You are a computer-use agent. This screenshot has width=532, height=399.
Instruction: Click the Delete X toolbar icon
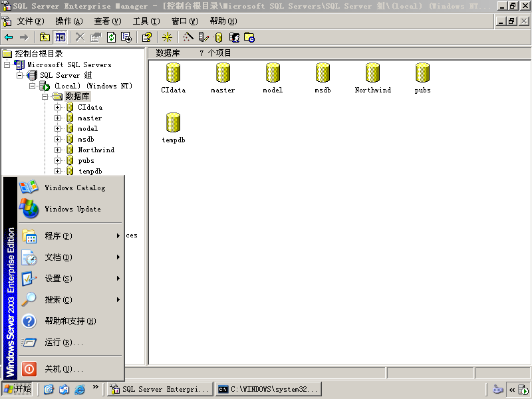coord(80,37)
